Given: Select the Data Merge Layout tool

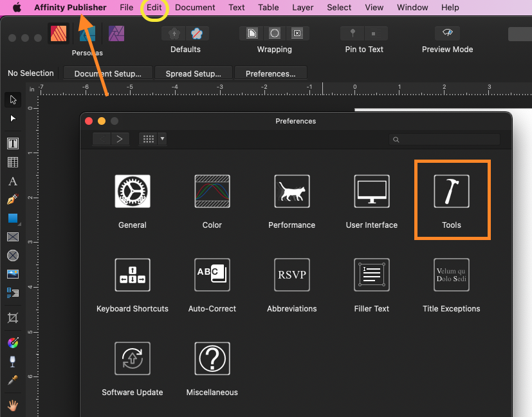Looking at the screenshot, I should (x=13, y=292).
